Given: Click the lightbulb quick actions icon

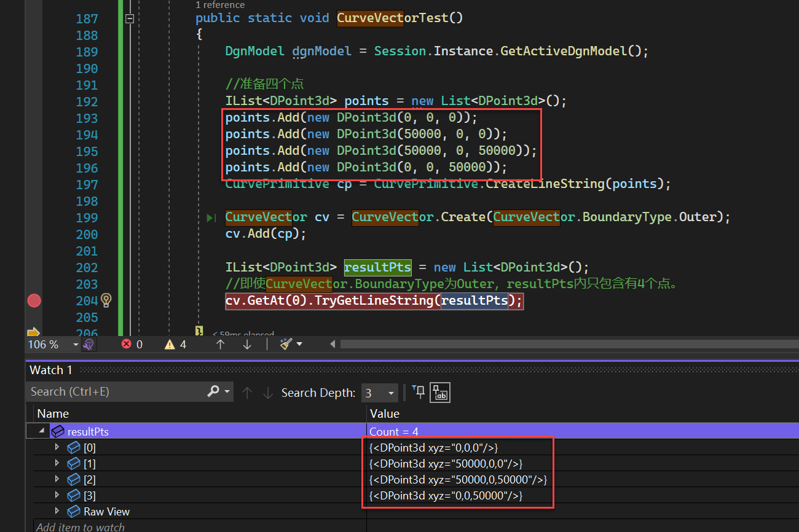Looking at the screenshot, I should tap(106, 300).
